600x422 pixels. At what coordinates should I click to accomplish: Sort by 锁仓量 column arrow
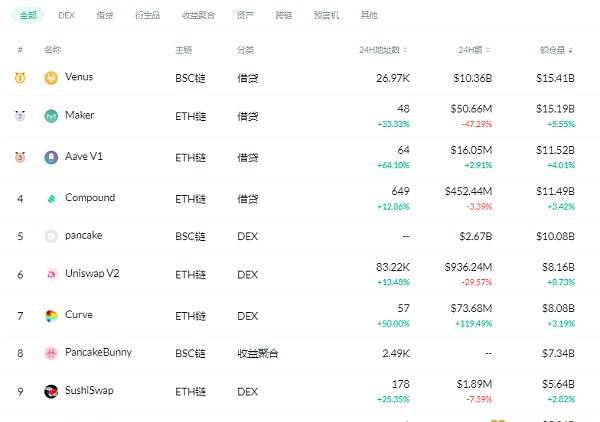pyautogui.click(x=571, y=50)
